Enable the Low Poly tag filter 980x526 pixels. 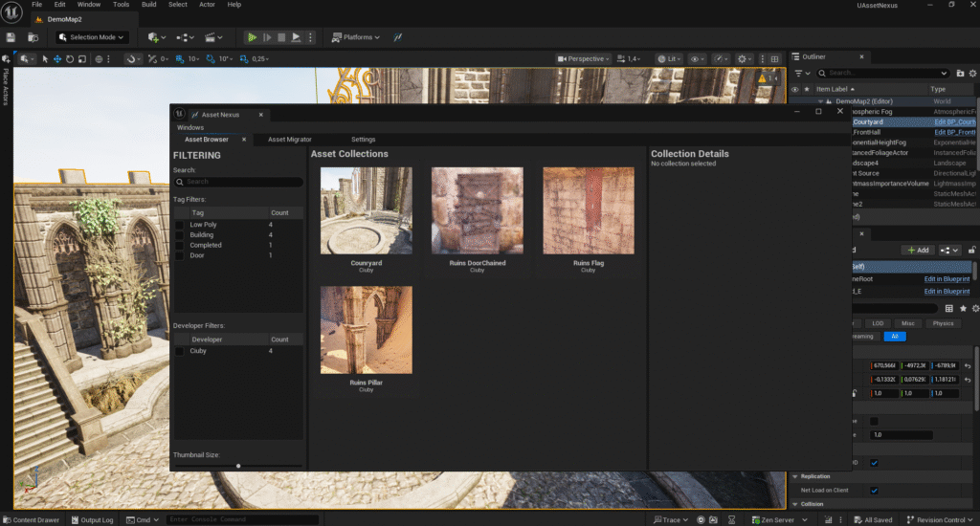coord(179,225)
